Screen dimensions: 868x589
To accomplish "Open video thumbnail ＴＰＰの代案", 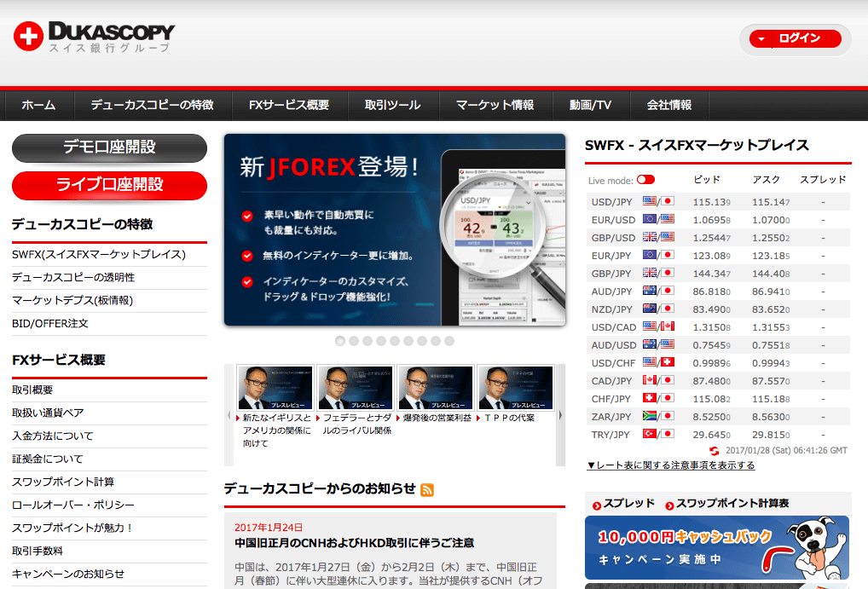I will pos(515,388).
